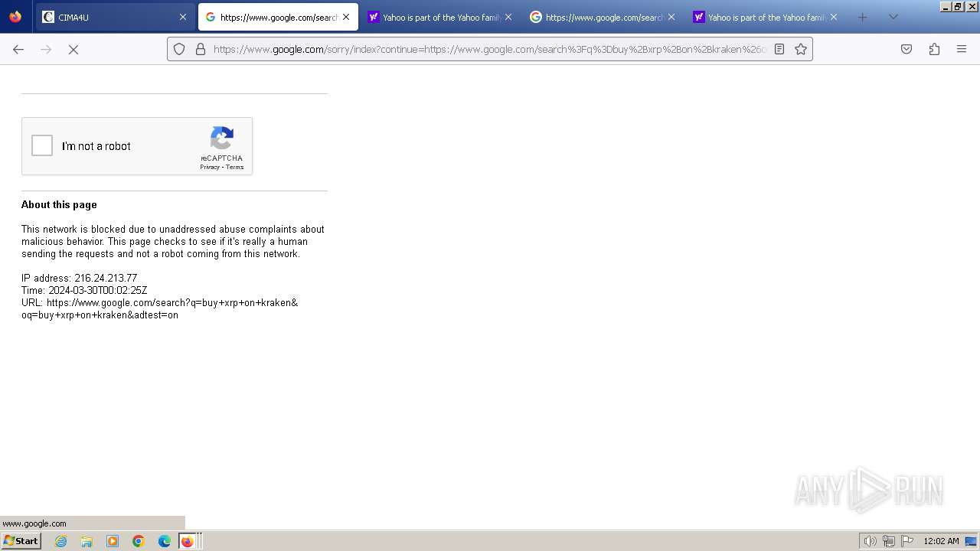980x551 pixels.
Task: Click the About this page heading
Action: click(x=59, y=204)
